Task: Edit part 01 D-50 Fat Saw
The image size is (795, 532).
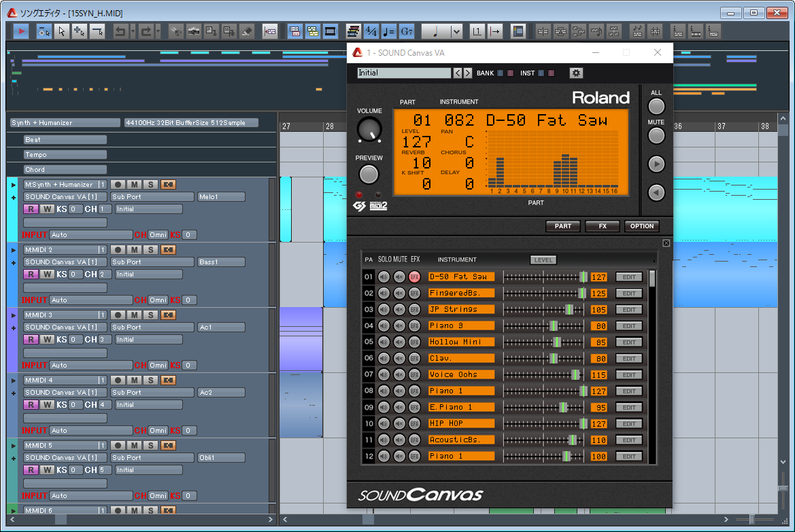Action: coord(629,277)
